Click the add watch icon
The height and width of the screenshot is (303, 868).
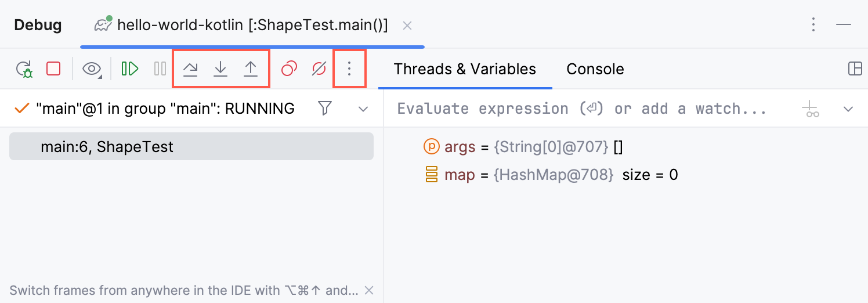[811, 109]
